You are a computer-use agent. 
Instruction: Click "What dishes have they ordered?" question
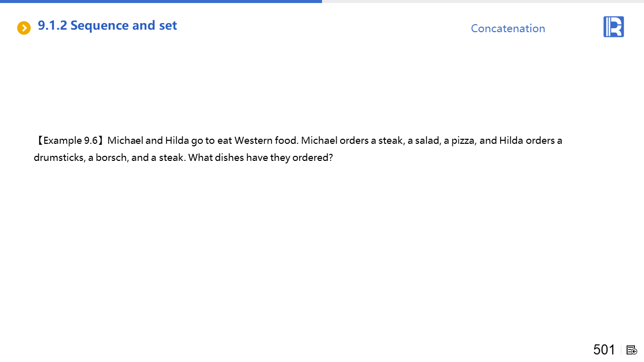pos(261,157)
